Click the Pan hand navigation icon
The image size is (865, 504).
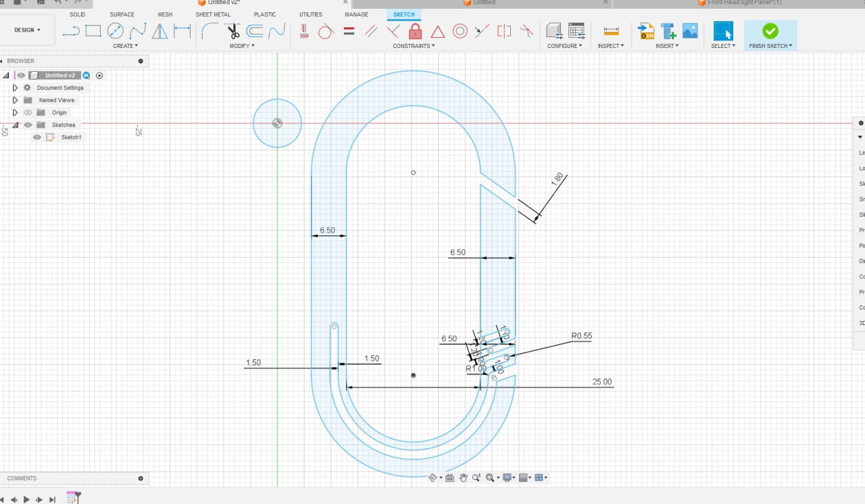coord(464,478)
